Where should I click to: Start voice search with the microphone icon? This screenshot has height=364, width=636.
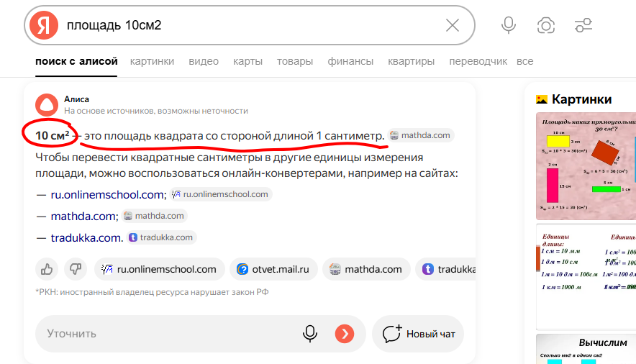point(509,26)
